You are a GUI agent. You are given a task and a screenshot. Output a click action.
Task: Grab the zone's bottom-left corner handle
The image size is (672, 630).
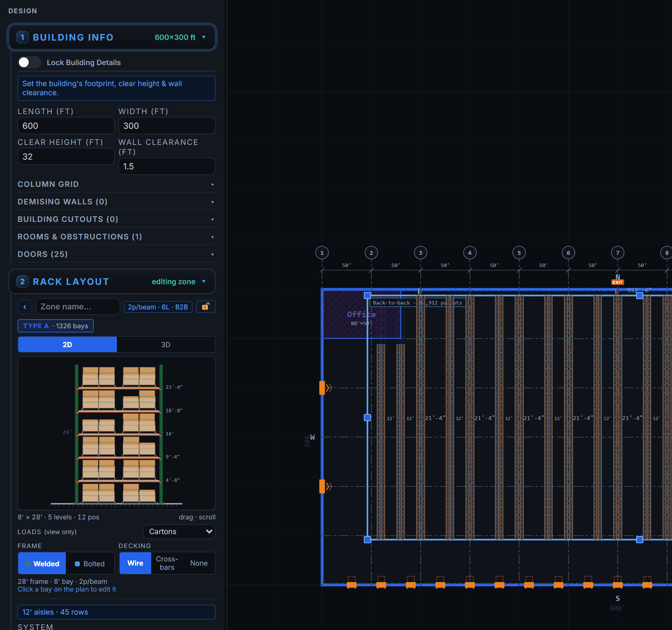[x=367, y=540]
